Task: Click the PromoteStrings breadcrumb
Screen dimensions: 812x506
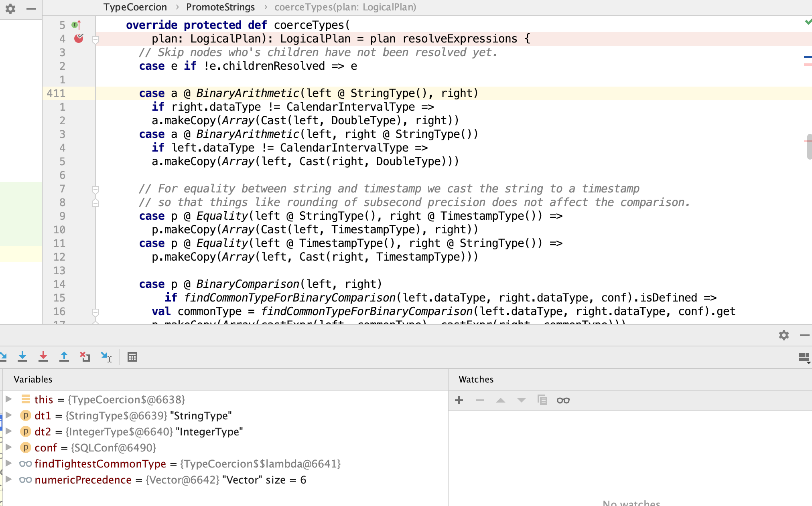Action: coord(220,7)
